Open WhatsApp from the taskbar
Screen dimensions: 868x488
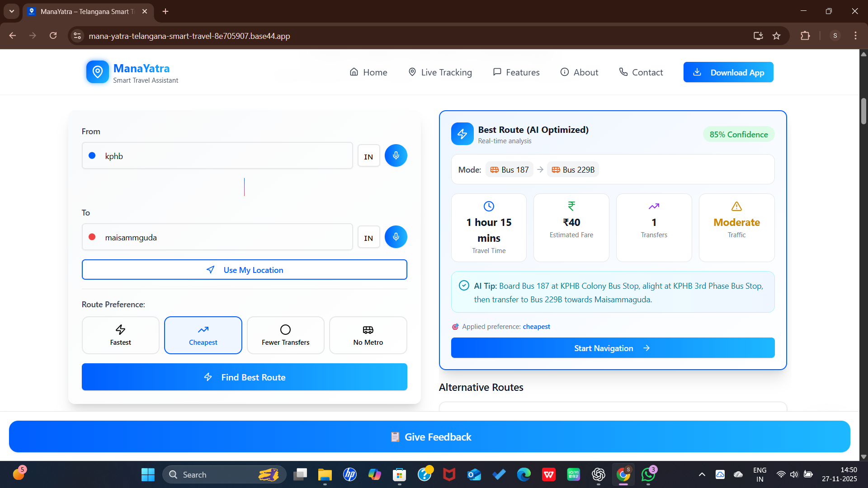coord(648,474)
